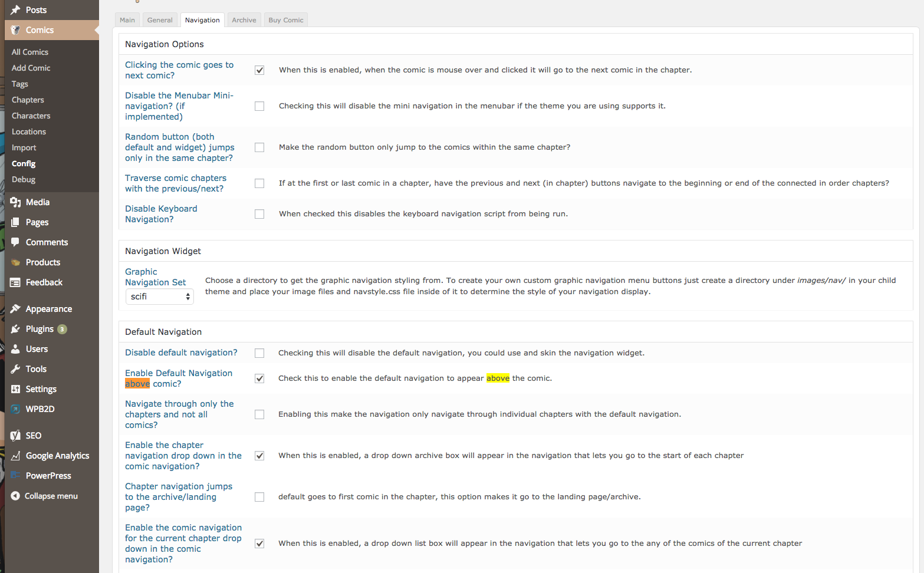924x573 pixels.
Task: Toggle 'Traverse comic chapters with previous/next' option
Action: pyautogui.click(x=259, y=183)
